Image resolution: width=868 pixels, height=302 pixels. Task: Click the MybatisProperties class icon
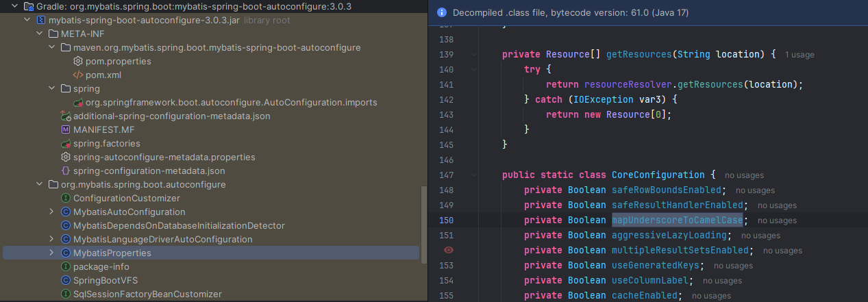66,253
